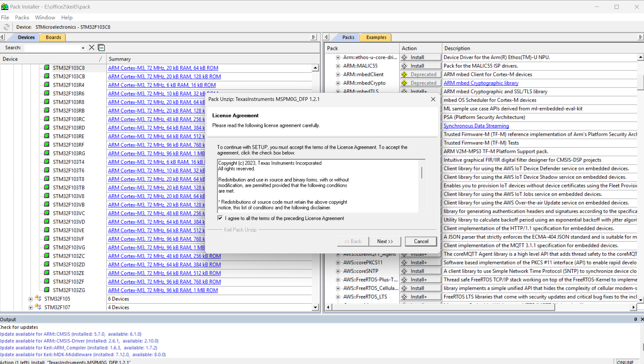Click the deprecated icon for ARM::mbedClient

tap(405, 74)
